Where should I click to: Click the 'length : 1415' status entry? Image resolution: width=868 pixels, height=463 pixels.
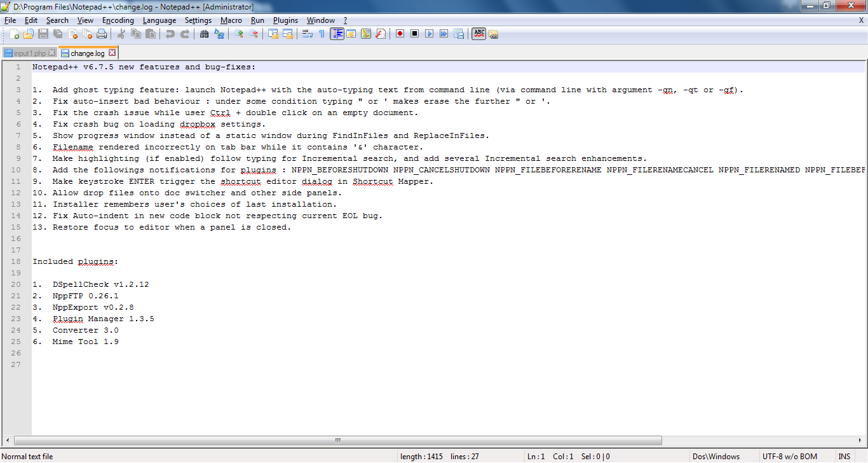tap(421, 457)
